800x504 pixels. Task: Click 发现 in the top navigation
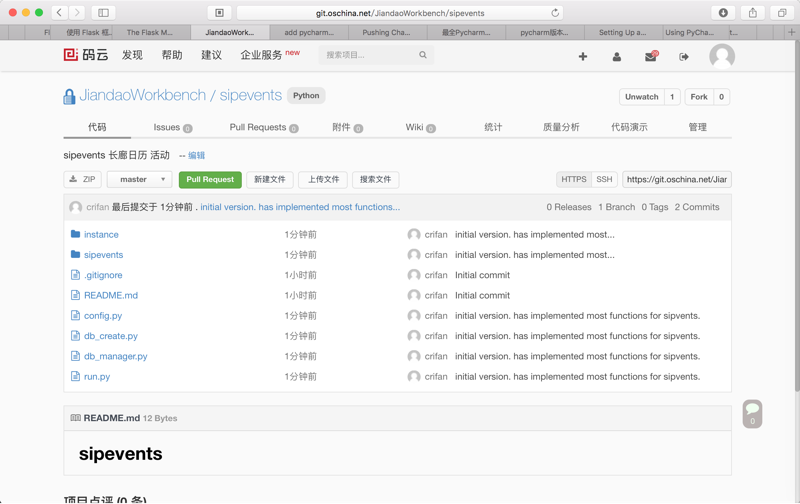(x=132, y=55)
